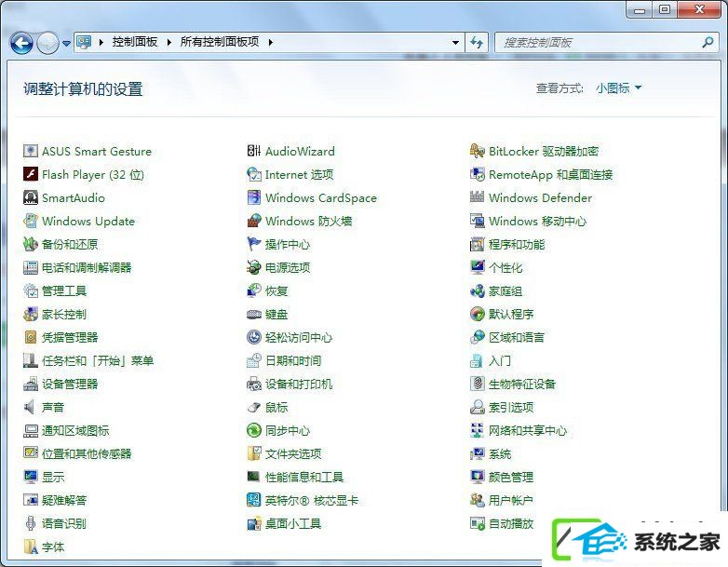Open the 英特尔® 核芯显卡 link
728x567 pixels.
[312, 501]
